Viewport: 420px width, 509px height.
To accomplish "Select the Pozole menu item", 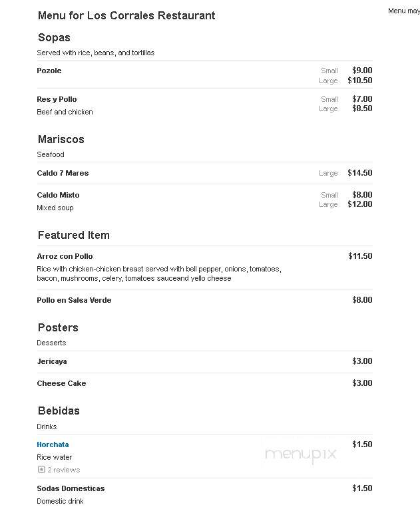I will click(x=49, y=71).
